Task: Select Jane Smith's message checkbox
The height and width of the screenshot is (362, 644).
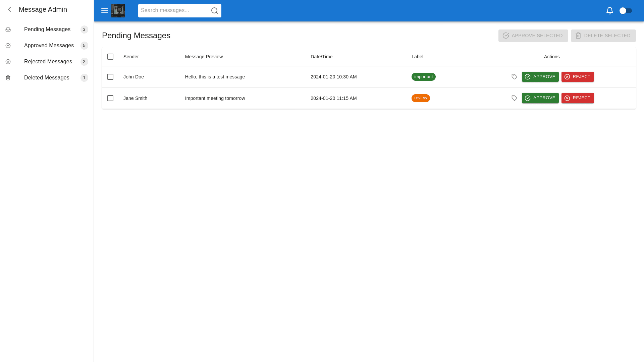Action: 110,98
